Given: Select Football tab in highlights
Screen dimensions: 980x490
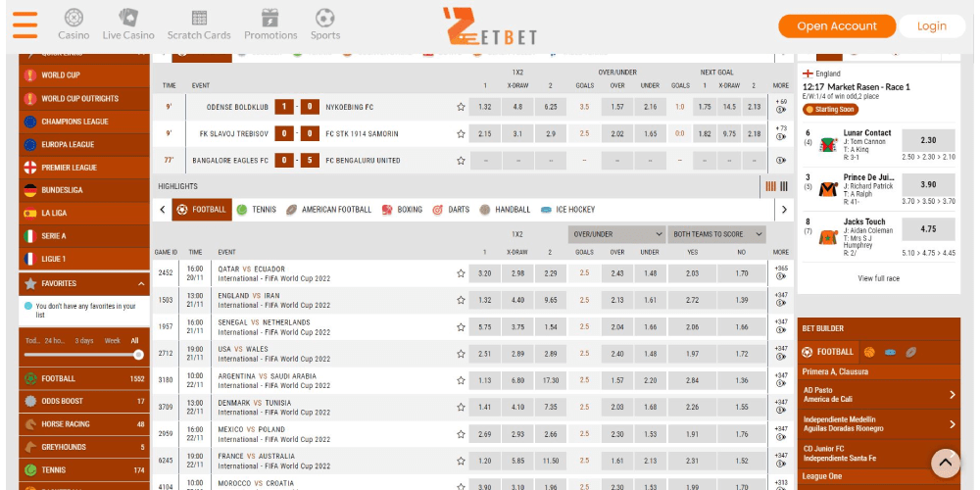Looking at the screenshot, I should (202, 210).
